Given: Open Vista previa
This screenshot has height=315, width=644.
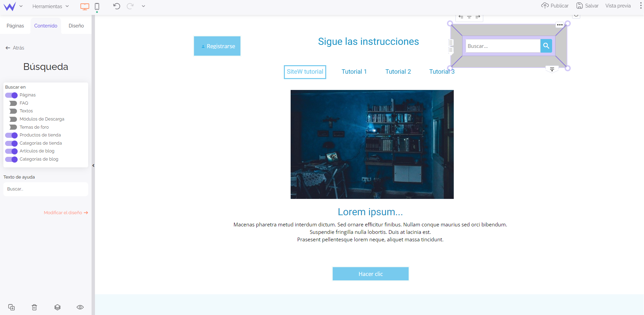Looking at the screenshot, I should coord(618,6).
